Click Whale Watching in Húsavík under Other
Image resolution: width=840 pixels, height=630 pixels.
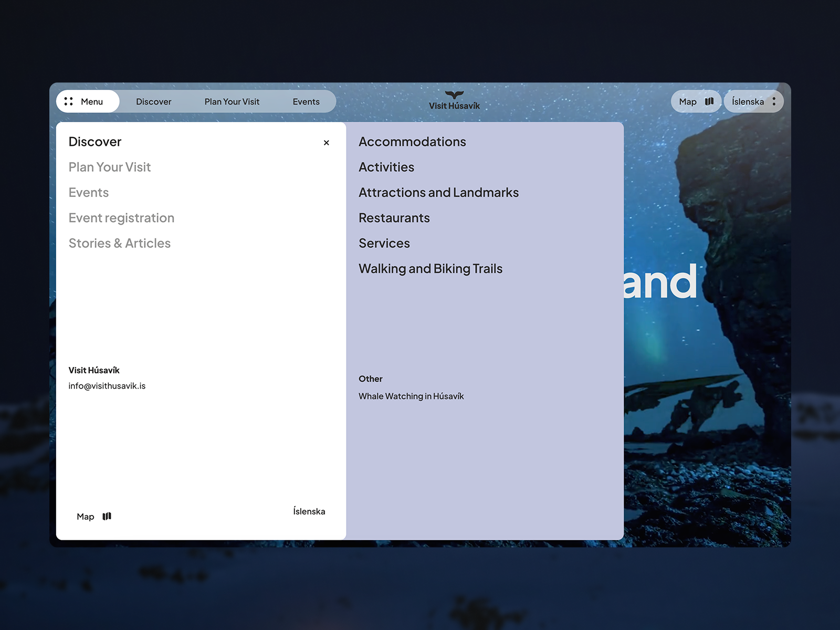pyautogui.click(x=411, y=396)
